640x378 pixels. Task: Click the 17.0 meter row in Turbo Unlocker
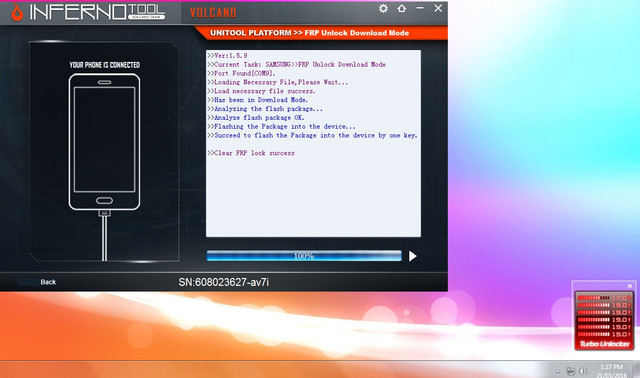(x=604, y=298)
